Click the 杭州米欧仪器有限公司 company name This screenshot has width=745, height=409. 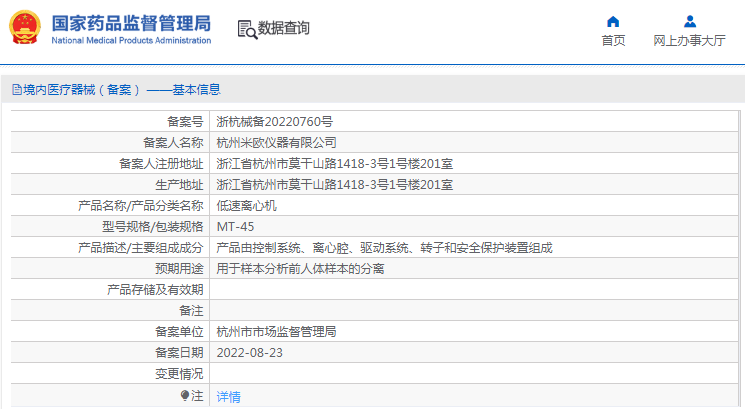pyautogui.click(x=277, y=142)
